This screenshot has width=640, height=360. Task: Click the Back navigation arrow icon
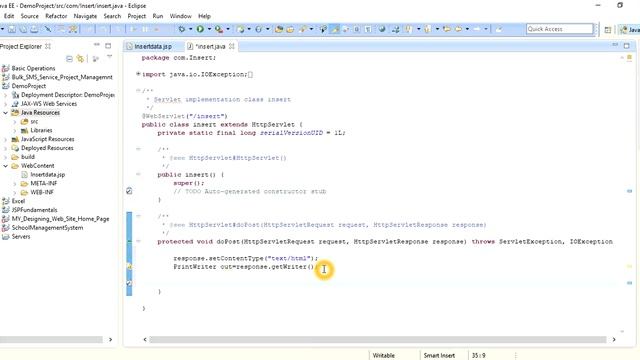click(458, 29)
